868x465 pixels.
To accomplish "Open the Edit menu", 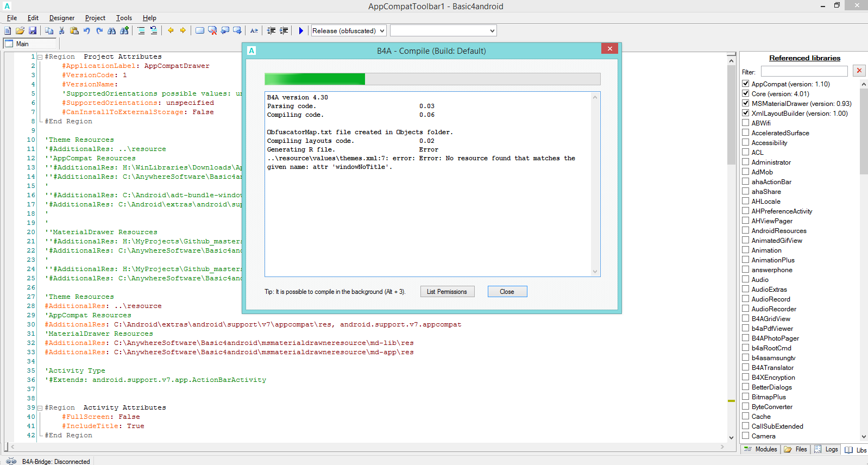I will (33, 18).
